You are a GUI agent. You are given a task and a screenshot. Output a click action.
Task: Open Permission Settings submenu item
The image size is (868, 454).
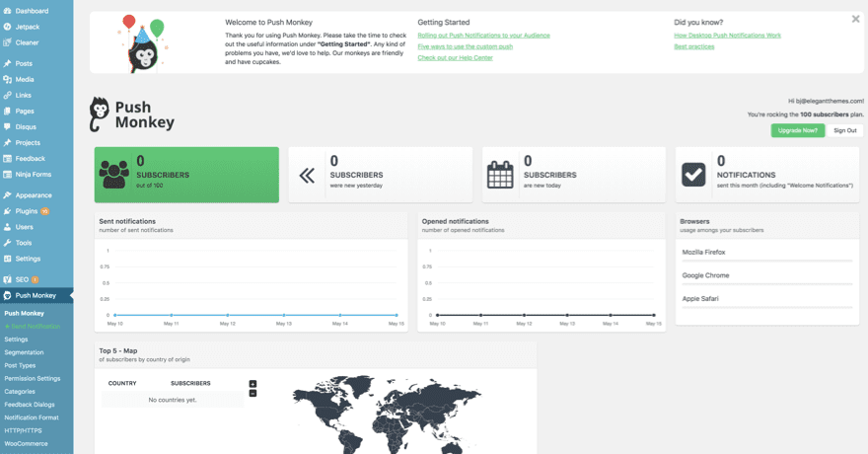[32, 378]
